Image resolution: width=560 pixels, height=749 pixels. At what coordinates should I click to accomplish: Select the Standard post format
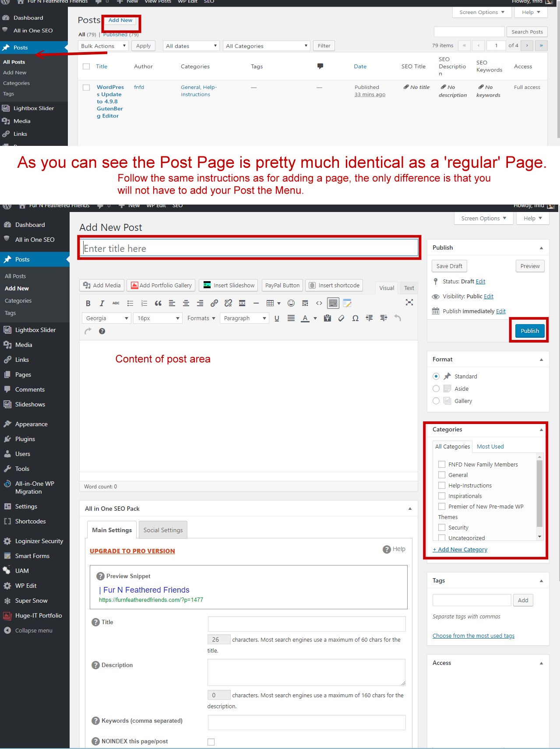coord(436,376)
